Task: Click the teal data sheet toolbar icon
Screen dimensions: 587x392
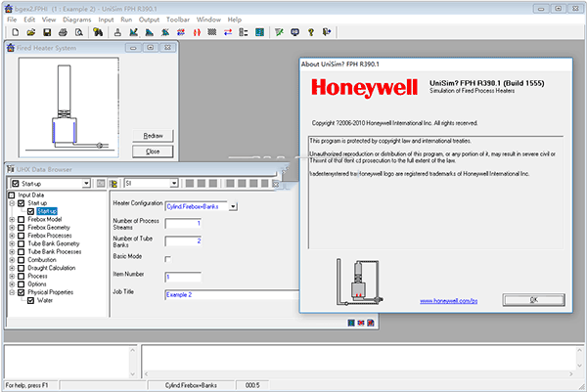Action: [x=259, y=32]
